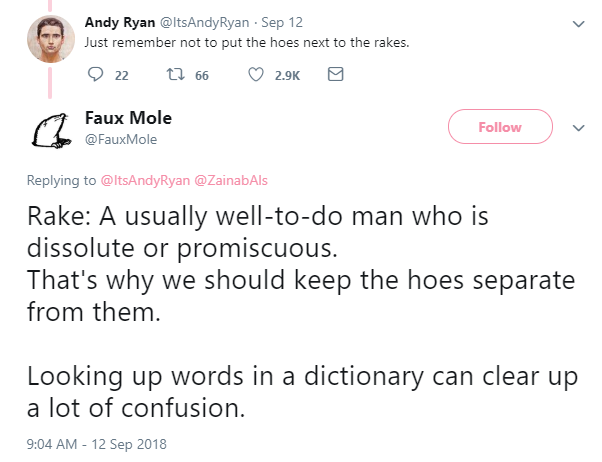
Task: Open the @FauxMole handle under the name
Action: tap(114, 139)
